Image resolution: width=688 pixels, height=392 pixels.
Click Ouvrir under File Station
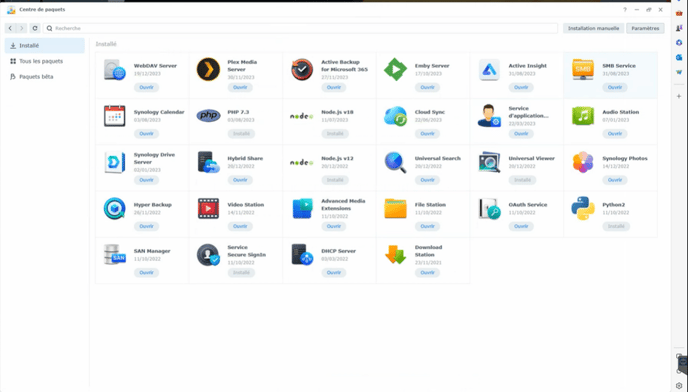point(427,226)
